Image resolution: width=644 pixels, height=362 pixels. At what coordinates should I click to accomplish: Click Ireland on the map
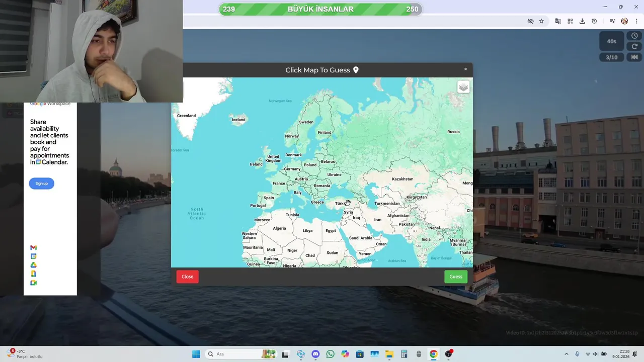pos(256,164)
